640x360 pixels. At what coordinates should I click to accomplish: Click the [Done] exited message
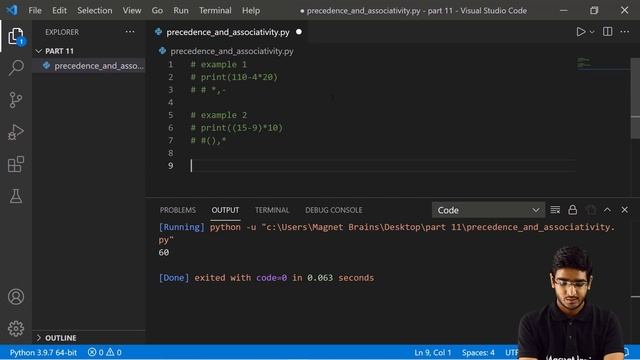tap(266, 278)
